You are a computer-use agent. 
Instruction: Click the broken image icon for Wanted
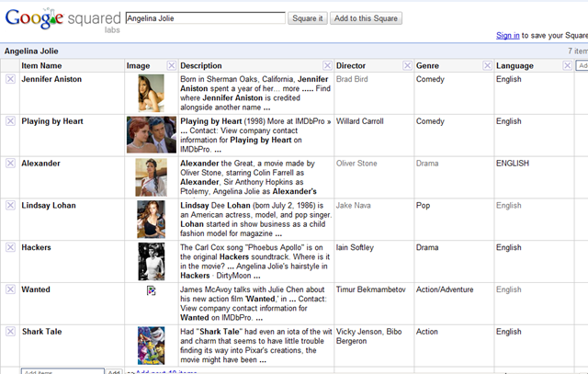click(151, 290)
